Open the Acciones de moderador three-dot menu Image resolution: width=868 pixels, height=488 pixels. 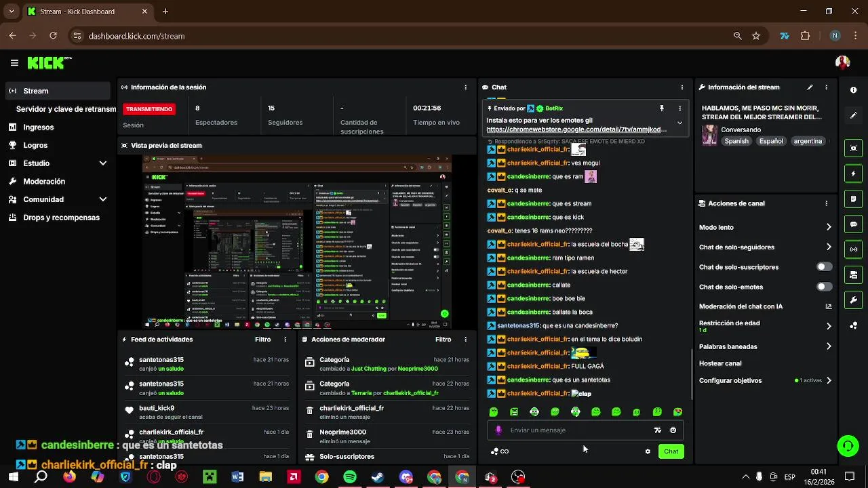[465, 340]
